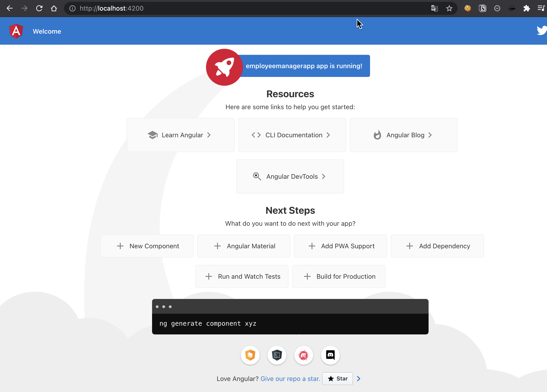Click the browser reload icon
Image resolution: width=547 pixels, height=392 pixels.
(39, 9)
